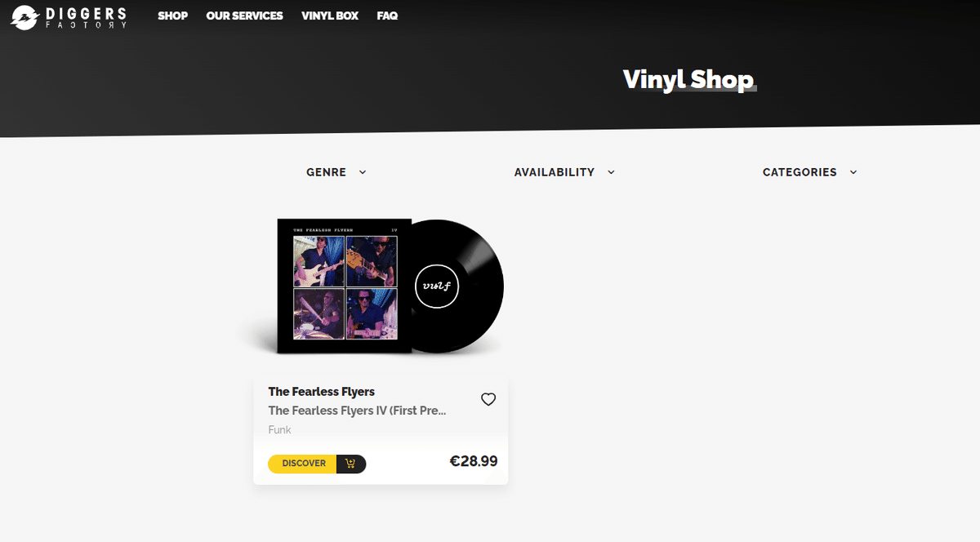This screenshot has height=542, width=980.
Task: Open OUR SERVICES in the top navigation
Action: point(244,16)
